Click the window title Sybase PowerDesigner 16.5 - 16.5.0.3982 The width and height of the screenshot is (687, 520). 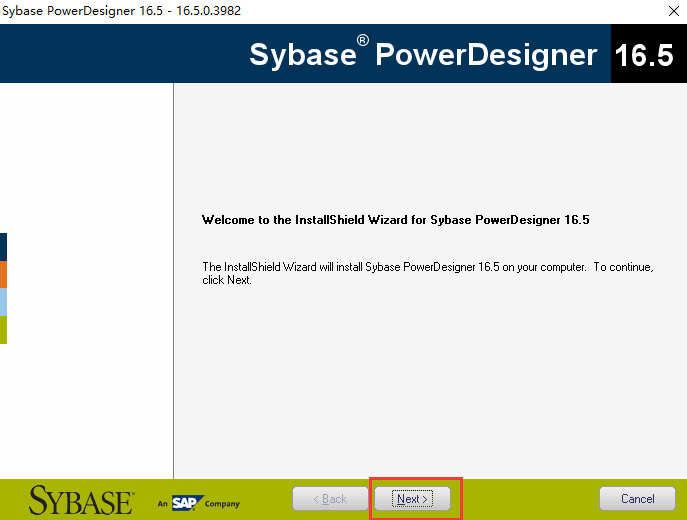pyautogui.click(x=121, y=11)
